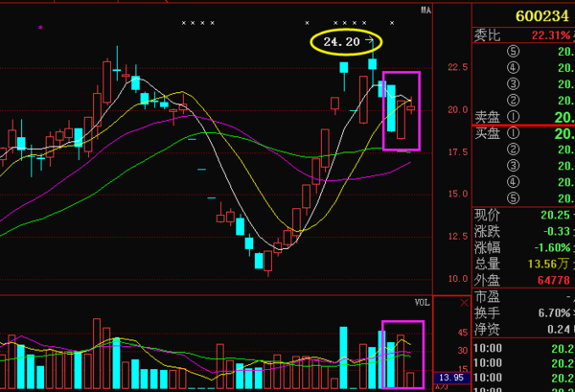Viewport: 575px width, 392px height.
Task: Click the purple star marker on chart
Action: click(39, 29)
